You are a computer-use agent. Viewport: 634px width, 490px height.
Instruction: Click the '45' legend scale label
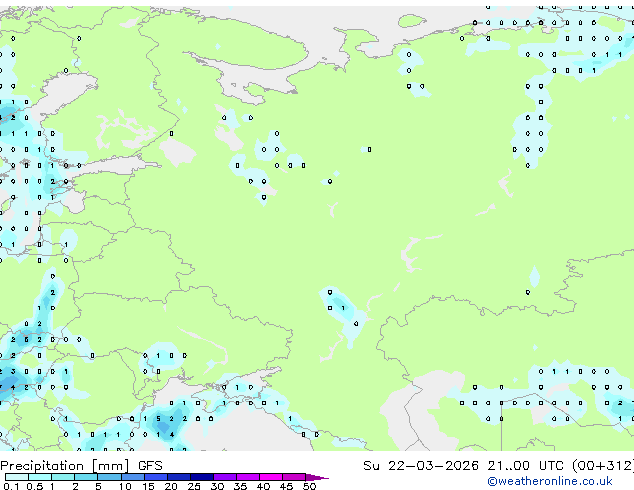[286, 486]
